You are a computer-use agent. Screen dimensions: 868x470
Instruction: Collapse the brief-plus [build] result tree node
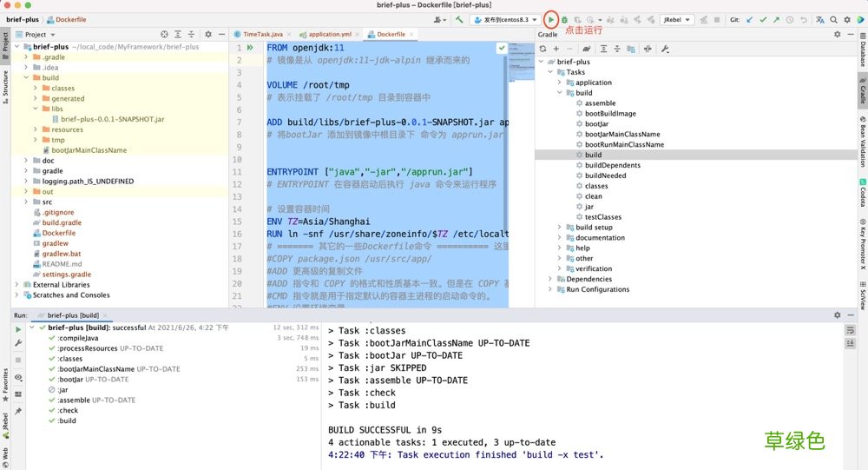pos(32,328)
